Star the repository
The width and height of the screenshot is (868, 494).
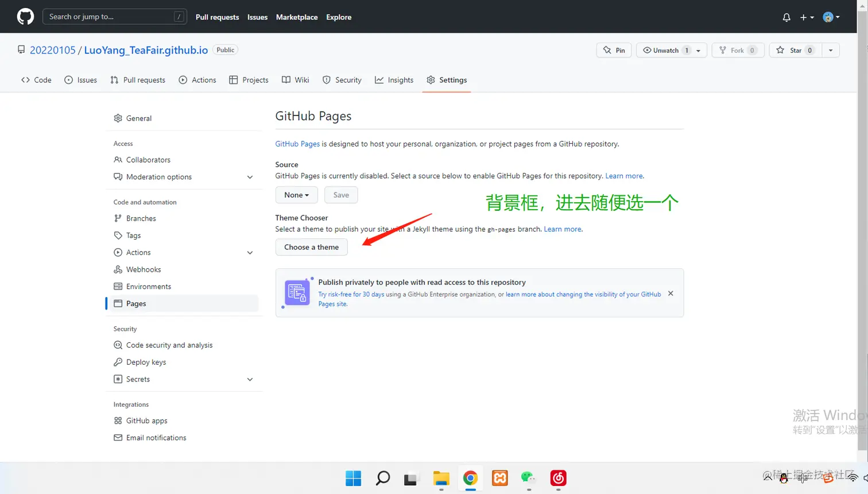coord(795,50)
